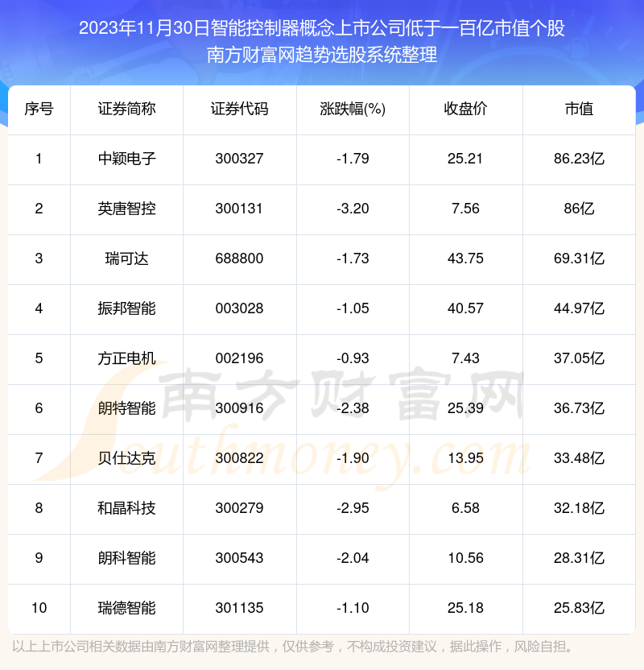Click change value -1.05
This screenshot has width=644, height=670.
353,309
